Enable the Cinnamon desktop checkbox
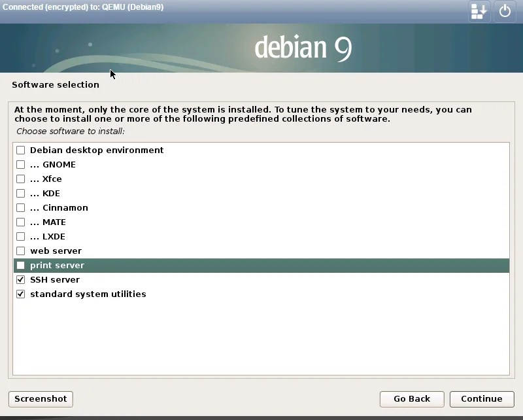The image size is (523, 420). tap(20, 207)
